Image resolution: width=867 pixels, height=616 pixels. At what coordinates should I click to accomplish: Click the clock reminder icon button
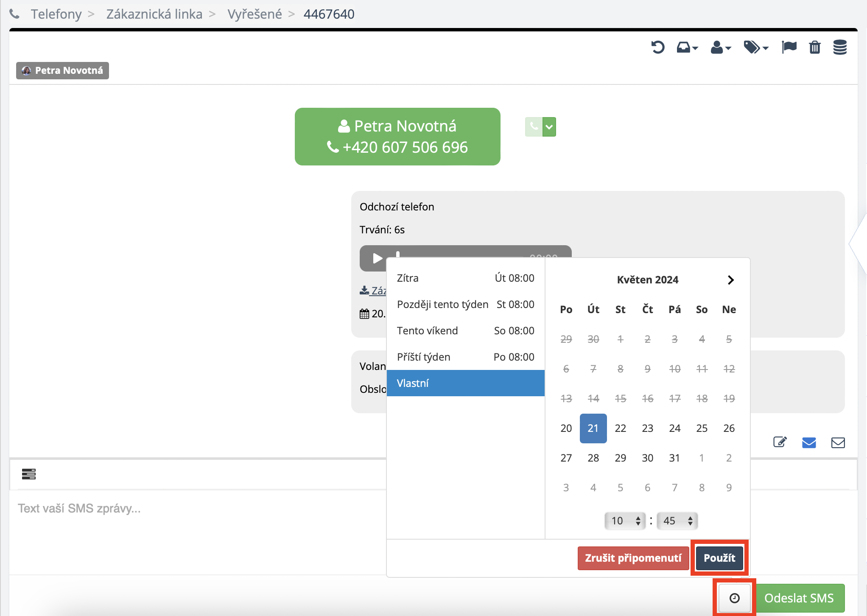click(734, 598)
